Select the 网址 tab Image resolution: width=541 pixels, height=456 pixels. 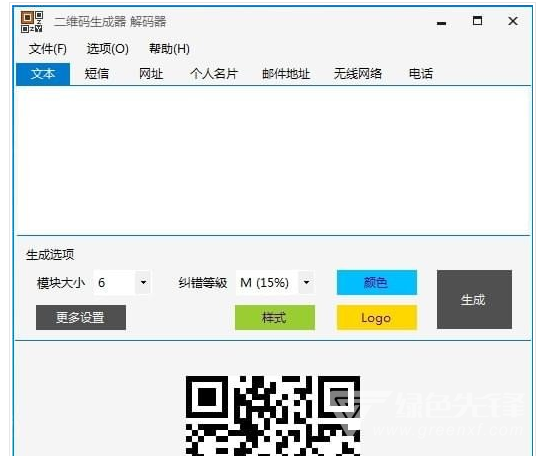[x=151, y=74]
